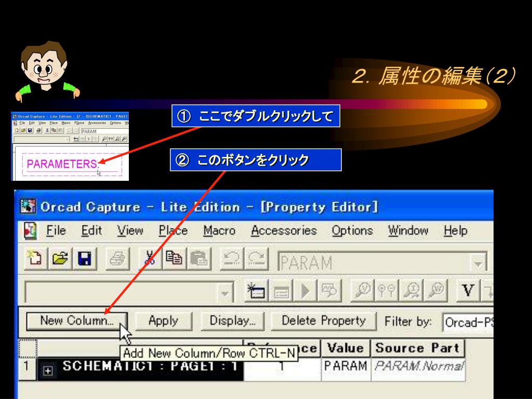Expand the SCHEMATIC1 : PAGE1 : 1 row
Viewport: 532px width, 399px height.
point(48,370)
